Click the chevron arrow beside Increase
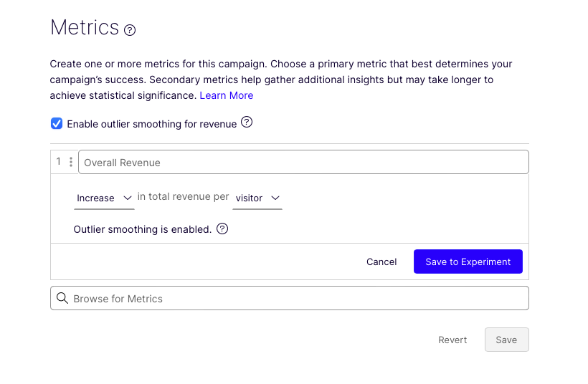 [x=128, y=198]
